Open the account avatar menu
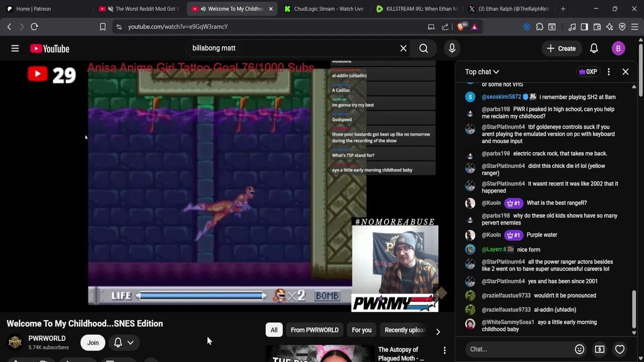Image resolution: width=644 pixels, height=362 pixels. [618, 48]
